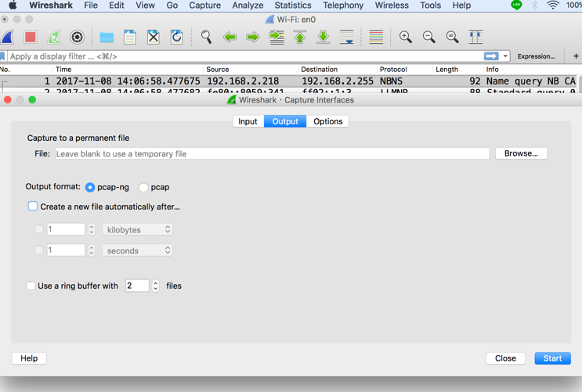Viewport: 582px width, 392px height.
Task: Select pcap-ng output format
Action: (90, 188)
